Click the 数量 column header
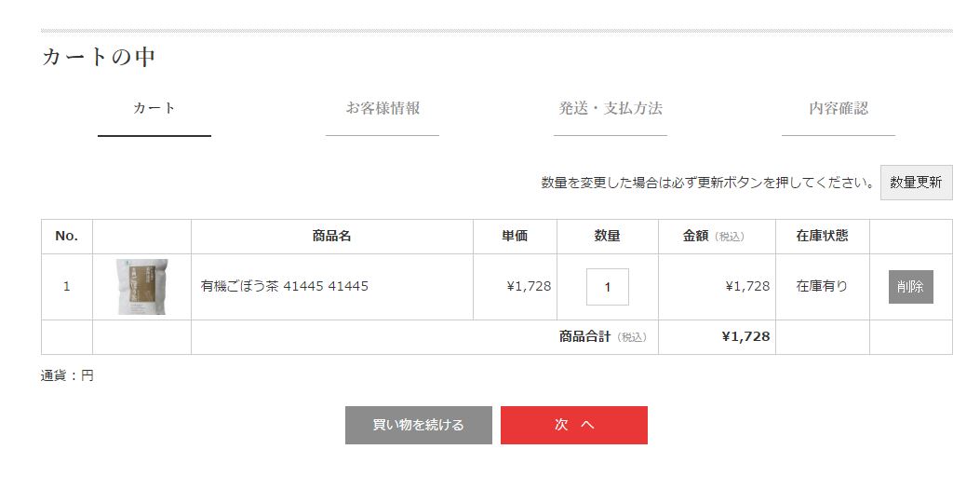The image size is (980, 490). click(x=608, y=236)
